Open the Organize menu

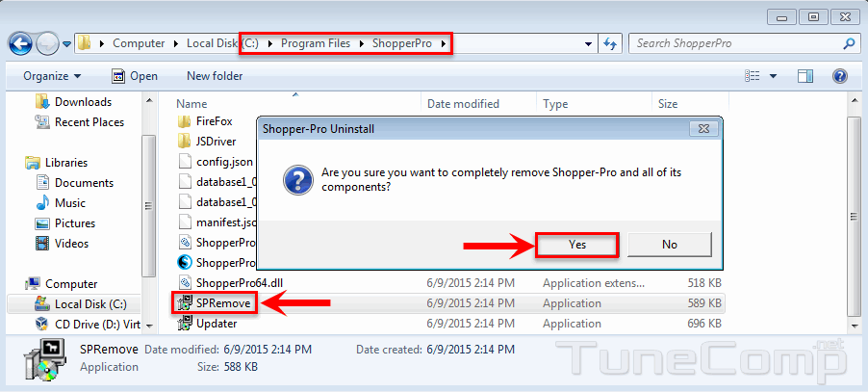click(52, 76)
